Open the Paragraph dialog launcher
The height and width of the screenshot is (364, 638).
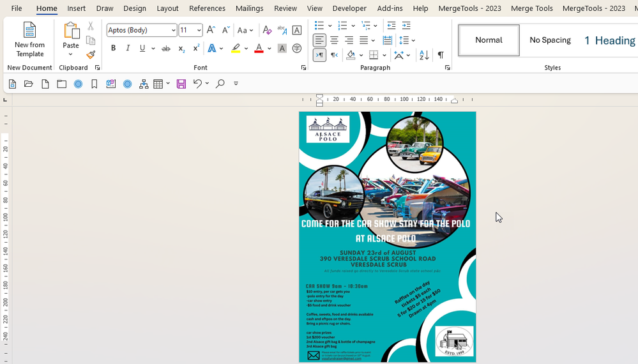448,68
